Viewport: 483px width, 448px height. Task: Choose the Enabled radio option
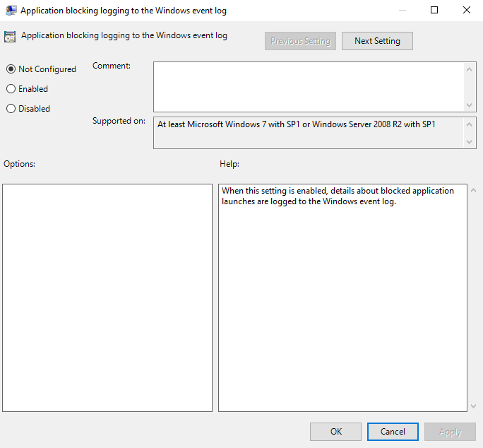[x=11, y=89]
